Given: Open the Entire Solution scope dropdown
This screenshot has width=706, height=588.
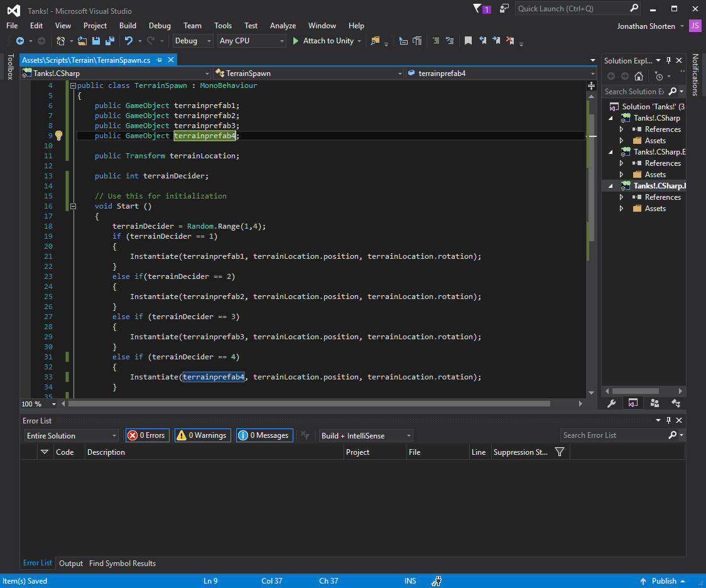Looking at the screenshot, I should click(x=71, y=435).
